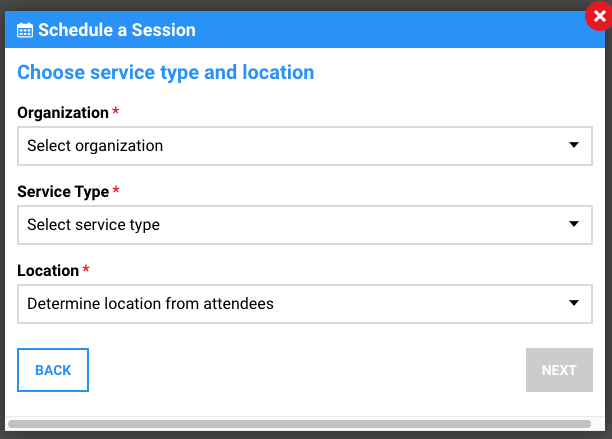The image size is (612, 439).
Task: Click the Schedule a Session title text
Action: 117,30
